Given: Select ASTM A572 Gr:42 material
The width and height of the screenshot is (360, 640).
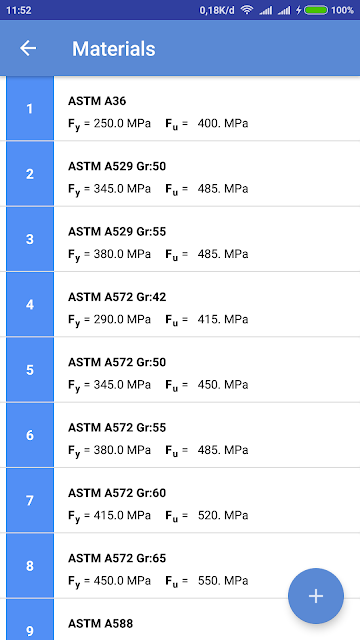Looking at the screenshot, I should [207, 305].
